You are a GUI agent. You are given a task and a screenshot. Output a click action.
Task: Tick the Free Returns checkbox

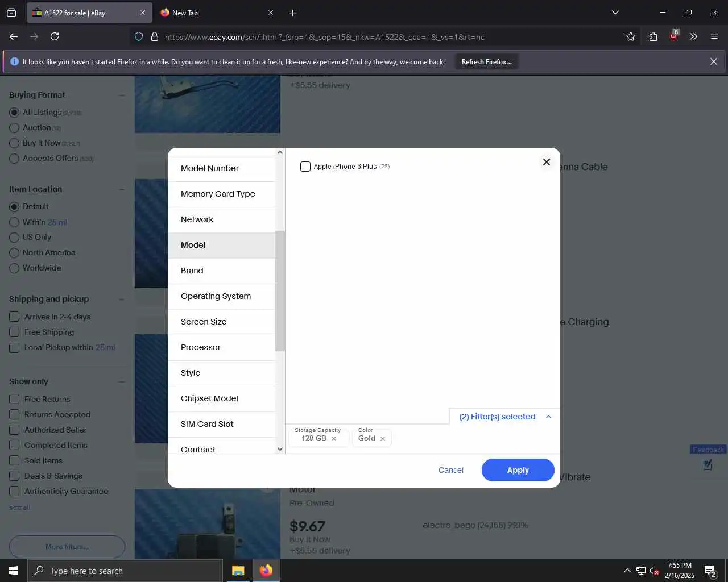[x=14, y=400]
